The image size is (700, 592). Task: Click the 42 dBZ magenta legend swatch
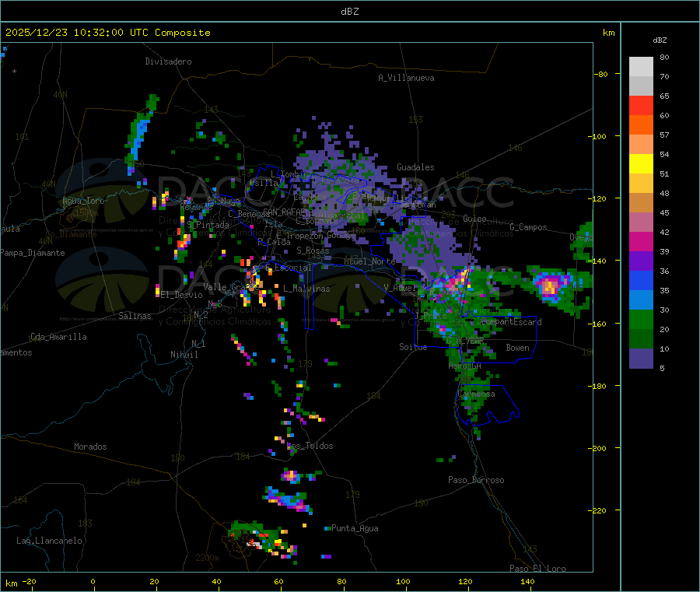point(641,241)
